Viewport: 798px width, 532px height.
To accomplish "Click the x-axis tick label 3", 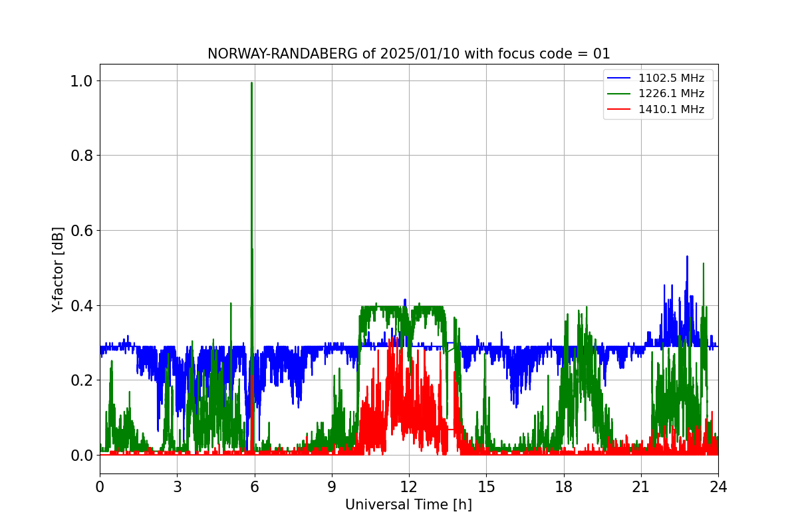I will coord(177,487).
